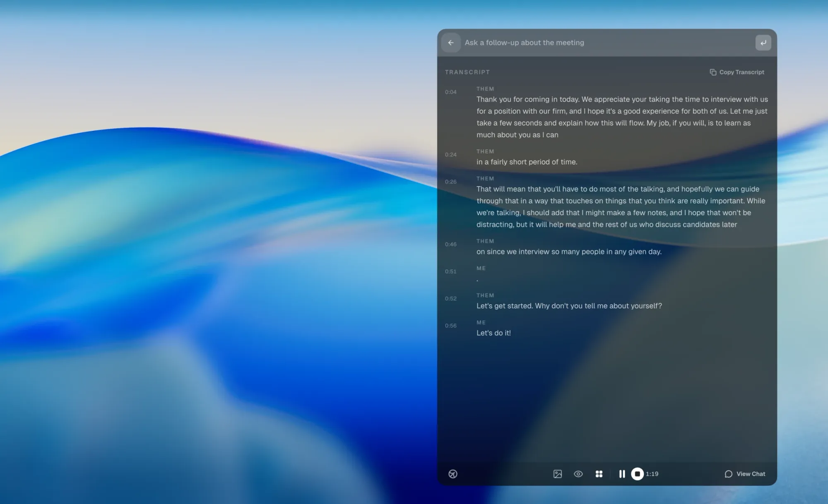Select the 0:04 timestamp
Viewport: 828px width, 504px height.
(x=451, y=92)
